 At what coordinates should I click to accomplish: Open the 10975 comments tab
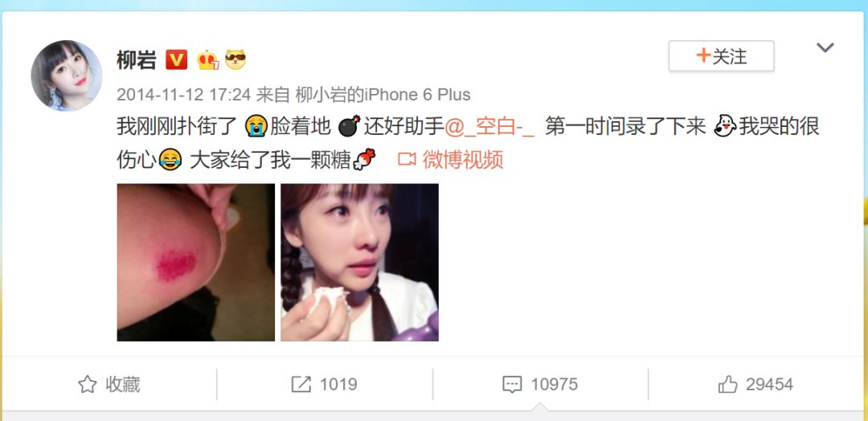[x=540, y=385]
